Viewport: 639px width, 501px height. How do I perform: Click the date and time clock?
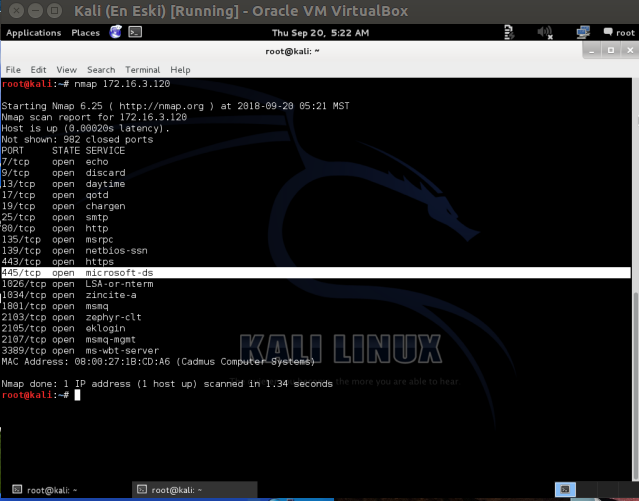pyautogui.click(x=320, y=33)
